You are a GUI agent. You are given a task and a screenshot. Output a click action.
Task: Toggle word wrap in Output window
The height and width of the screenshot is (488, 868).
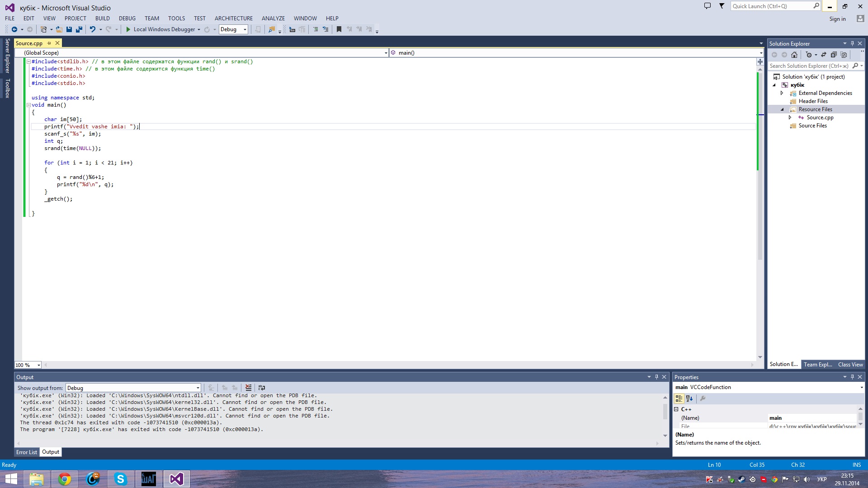pos(261,388)
